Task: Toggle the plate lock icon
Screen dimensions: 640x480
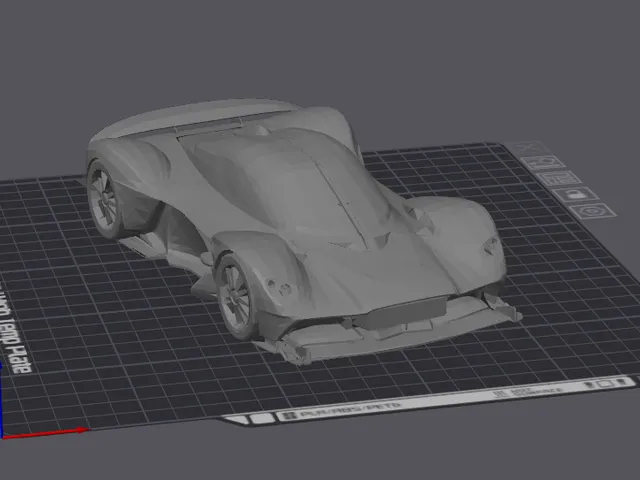Action: [x=576, y=194]
